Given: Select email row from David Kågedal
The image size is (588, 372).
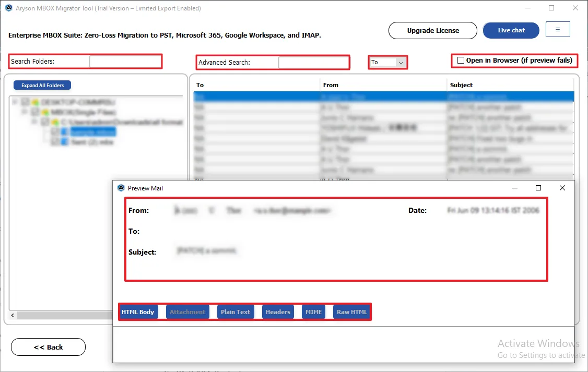Looking at the screenshot, I should pos(384,139).
